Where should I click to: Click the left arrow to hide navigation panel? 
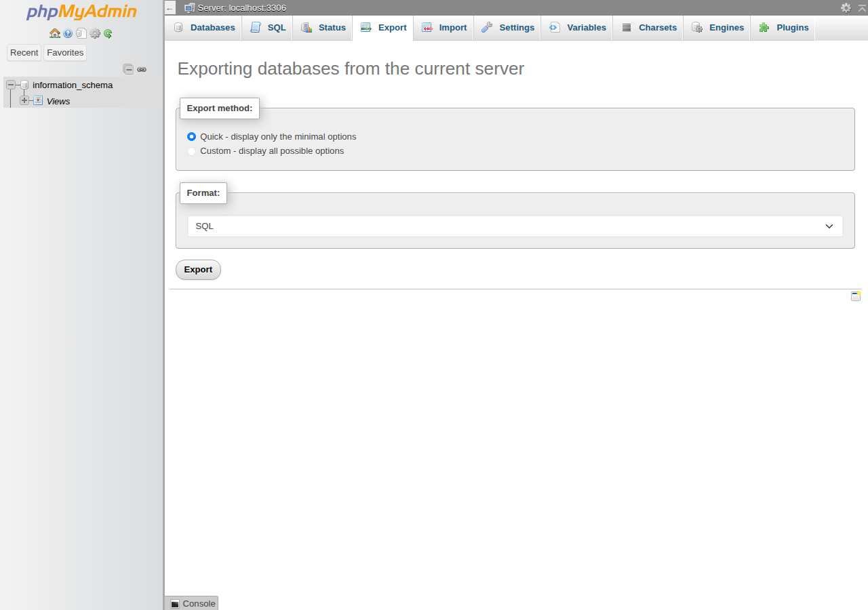(x=170, y=8)
